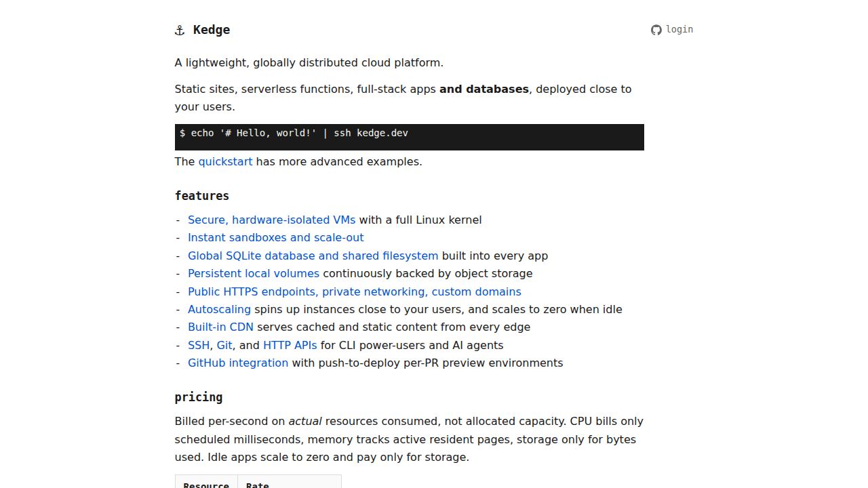Click the tagline 'A lightweight, globally distributed cloud platform.'
Viewport: 868px width, 488px height.
tap(309, 62)
